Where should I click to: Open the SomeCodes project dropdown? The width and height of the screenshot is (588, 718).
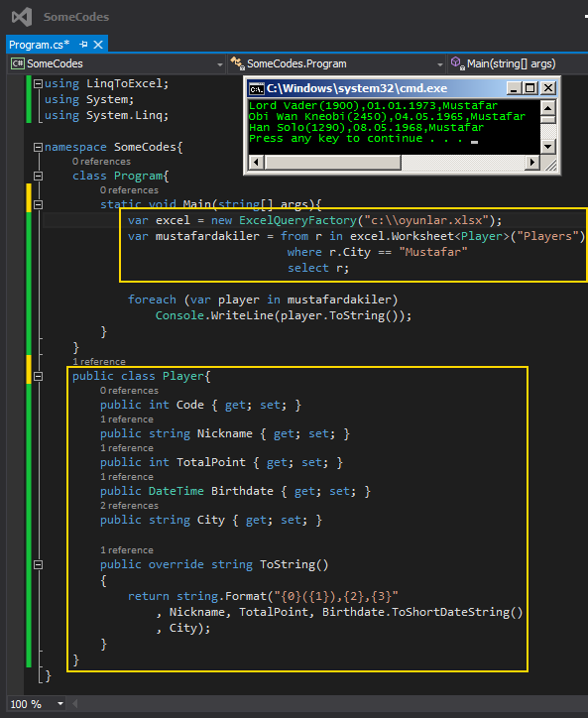220,64
